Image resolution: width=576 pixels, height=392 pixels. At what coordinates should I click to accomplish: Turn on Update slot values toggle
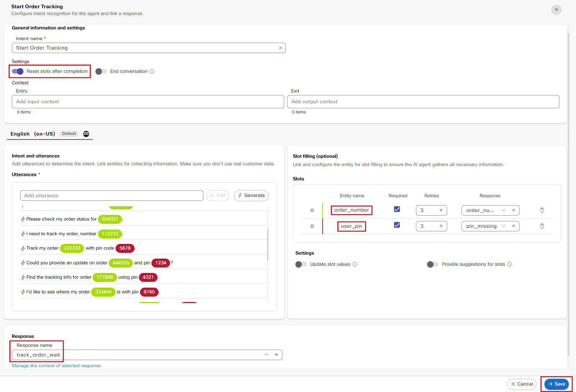click(x=301, y=264)
